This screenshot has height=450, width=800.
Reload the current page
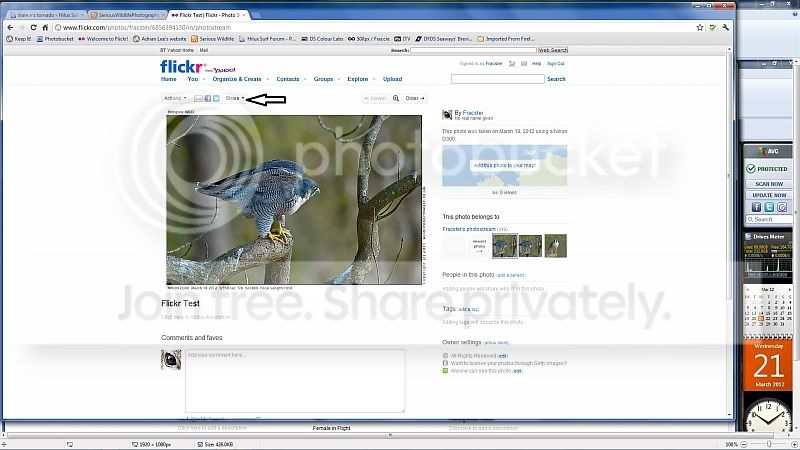(x=34, y=28)
